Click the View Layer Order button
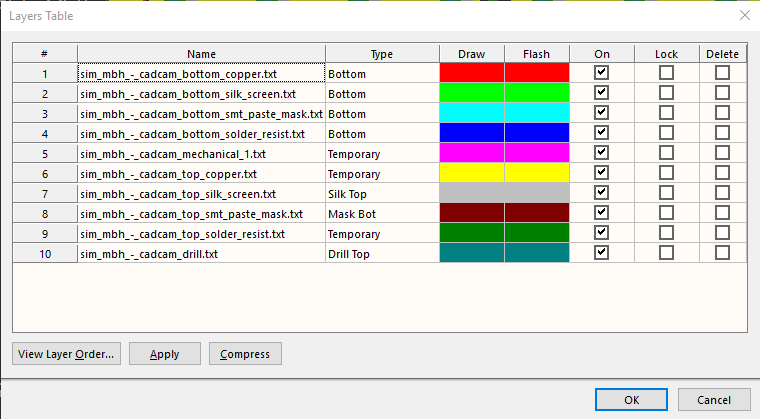760x419 pixels. [x=66, y=353]
